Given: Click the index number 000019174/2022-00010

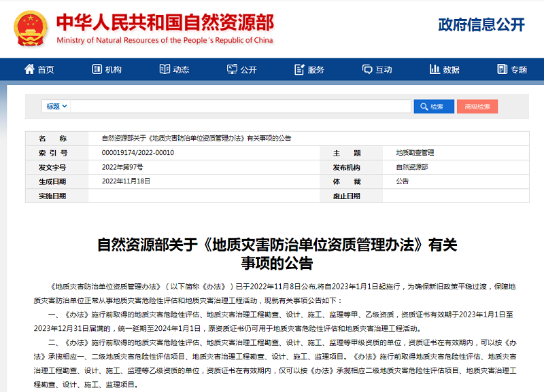Looking at the screenshot, I should 137,153.
